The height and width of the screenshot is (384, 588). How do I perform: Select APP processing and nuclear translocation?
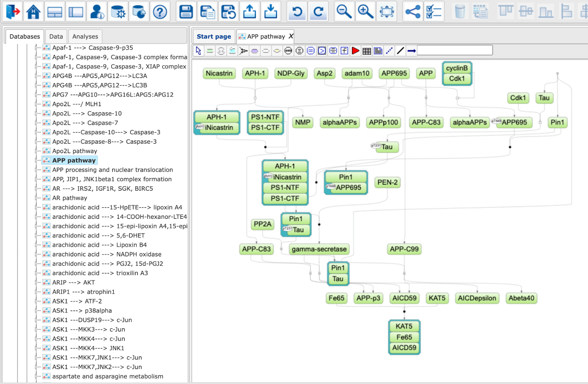point(112,170)
